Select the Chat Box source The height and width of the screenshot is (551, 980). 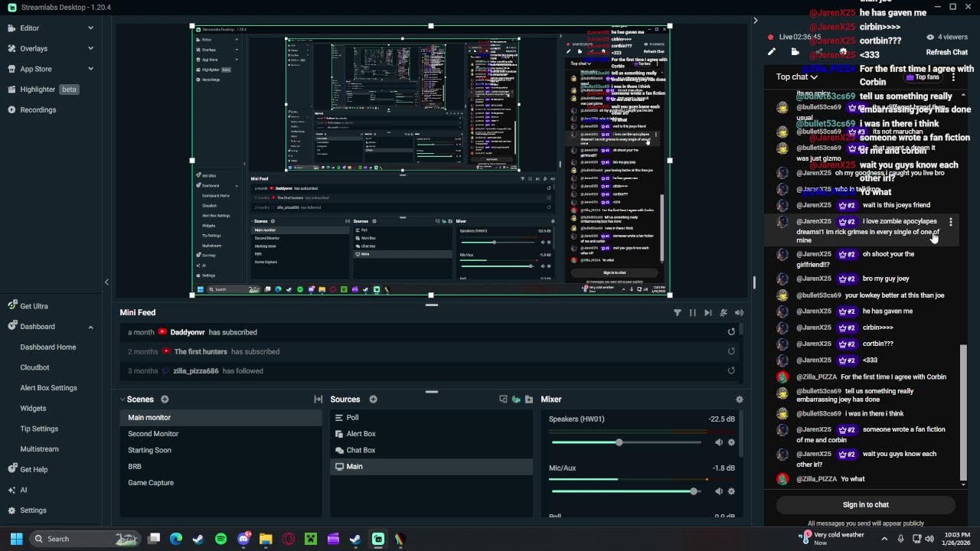coord(431,450)
